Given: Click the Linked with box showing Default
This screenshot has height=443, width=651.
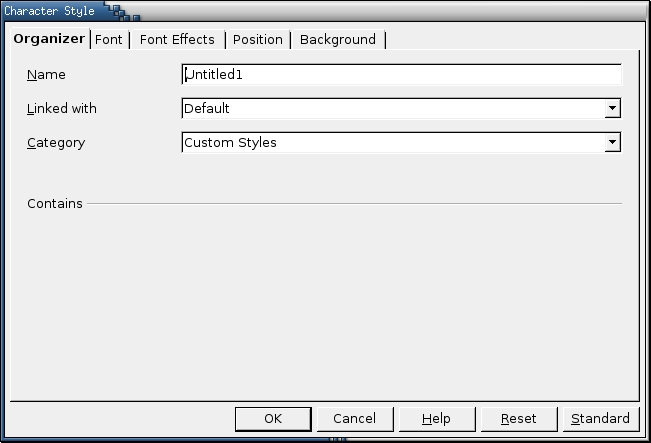Looking at the screenshot, I should click(392, 109).
